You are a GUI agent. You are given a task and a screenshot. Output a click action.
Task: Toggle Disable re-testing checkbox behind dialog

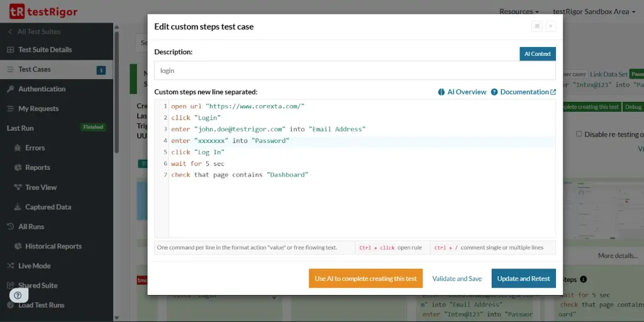pos(579,134)
